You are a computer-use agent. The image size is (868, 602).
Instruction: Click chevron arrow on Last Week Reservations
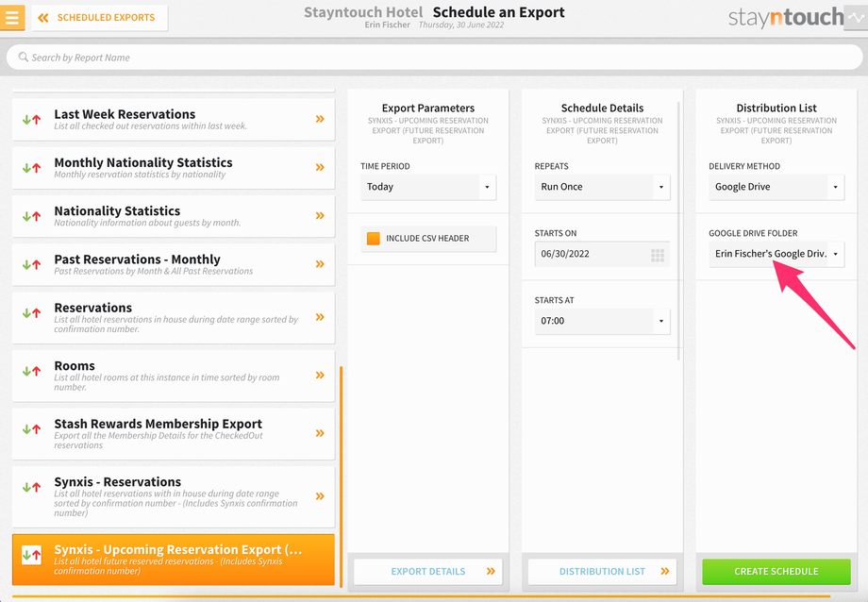point(320,119)
